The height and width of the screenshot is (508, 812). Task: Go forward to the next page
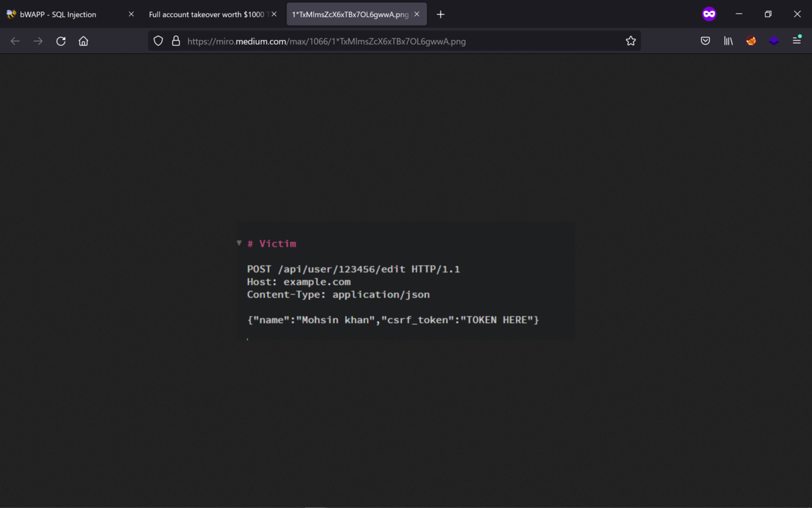38,41
